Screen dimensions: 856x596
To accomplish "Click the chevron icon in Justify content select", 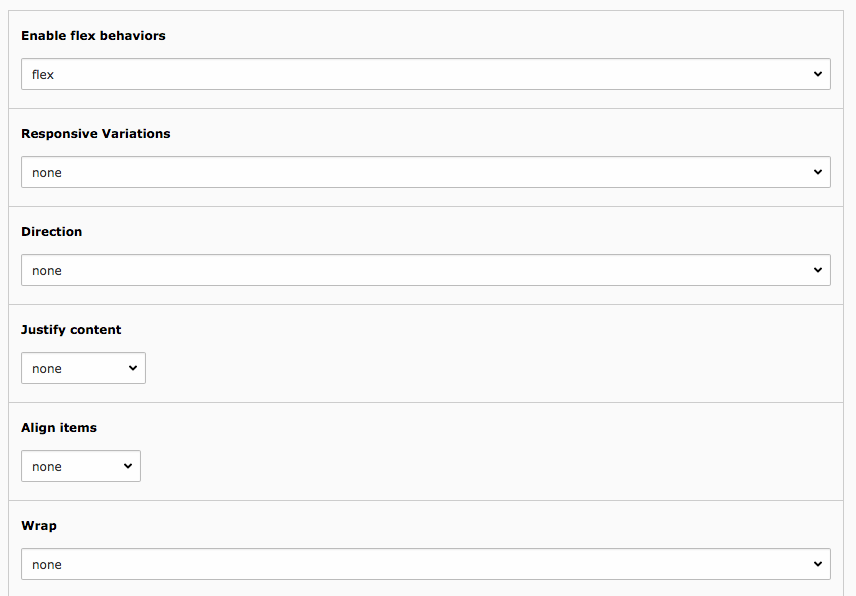I will [133, 368].
